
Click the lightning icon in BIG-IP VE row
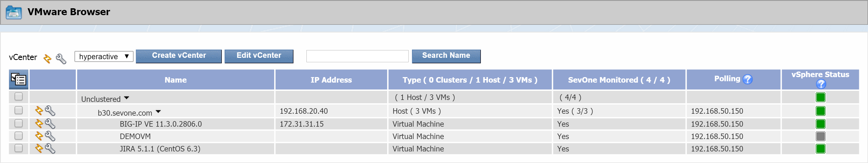point(39,124)
